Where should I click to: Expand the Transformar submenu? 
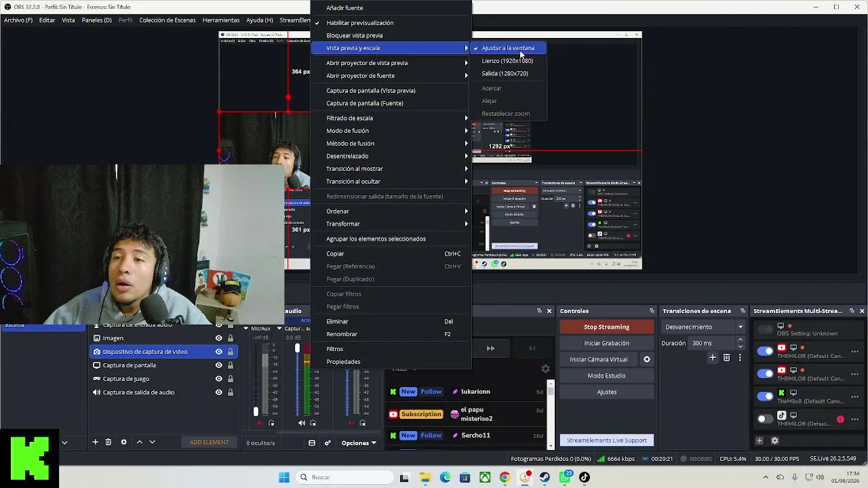[391, 224]
